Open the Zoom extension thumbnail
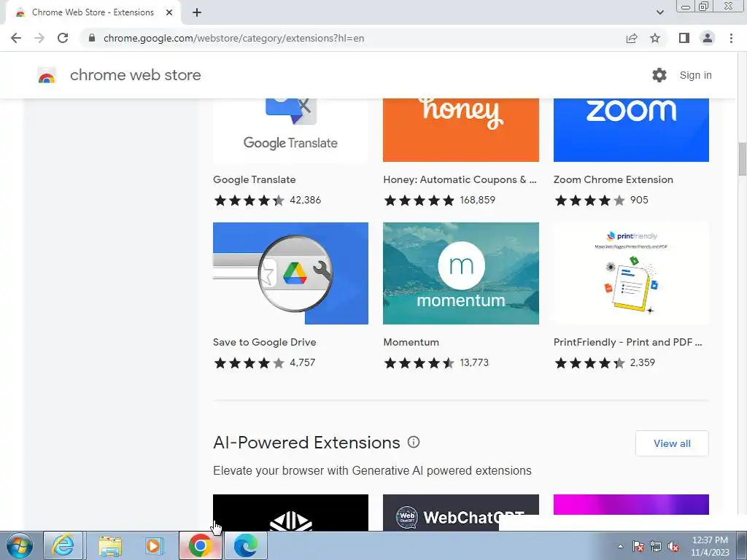 point(631,130)
